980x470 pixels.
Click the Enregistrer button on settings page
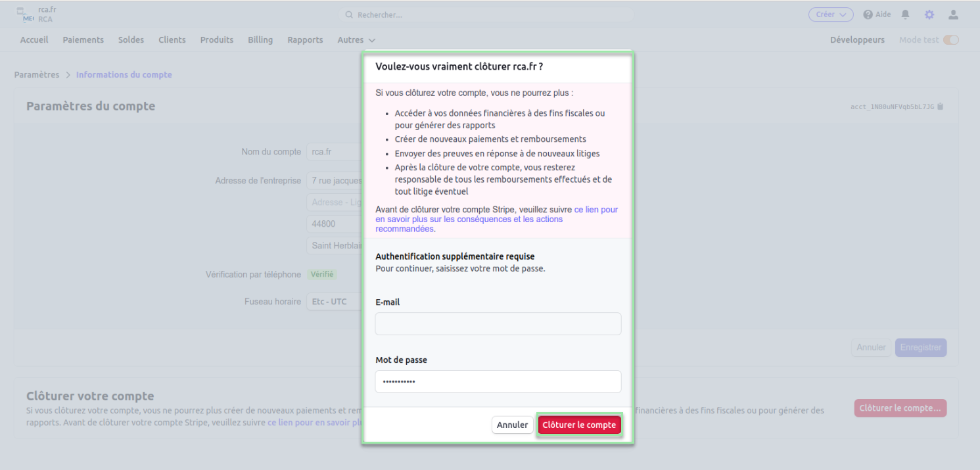pos(921,348)
